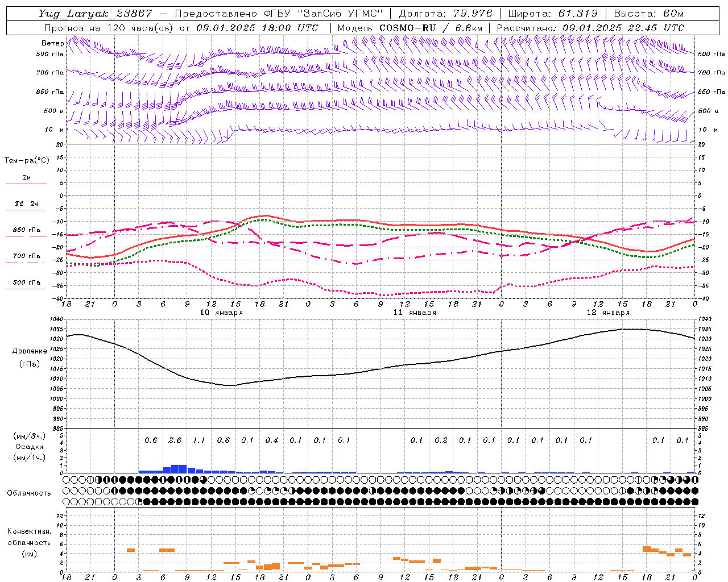Screen dimensions: 728x582
Task: Click the '11 января' date label
Action: [x=415, y=313]
